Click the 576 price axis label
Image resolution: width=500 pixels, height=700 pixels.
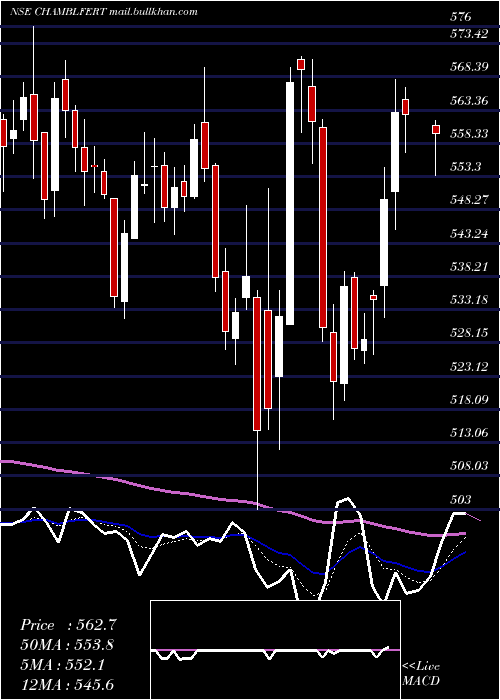pyautogui.click(x=461, y=17)
